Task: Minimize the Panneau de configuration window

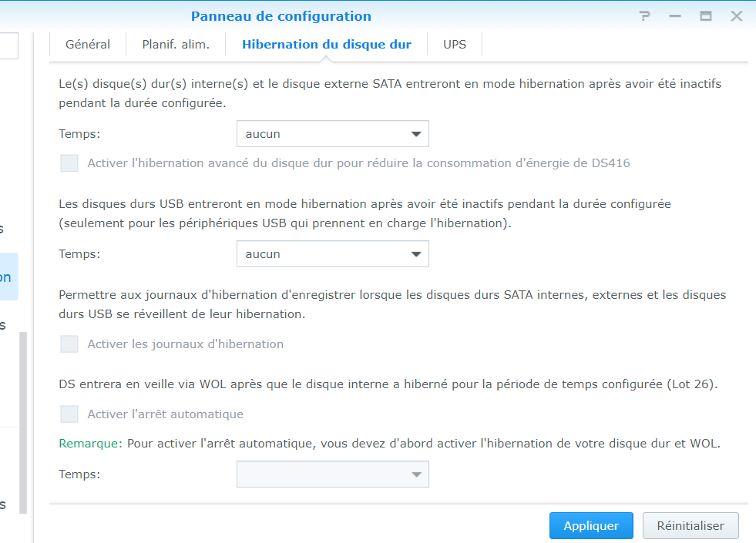Action: (675, 16)
